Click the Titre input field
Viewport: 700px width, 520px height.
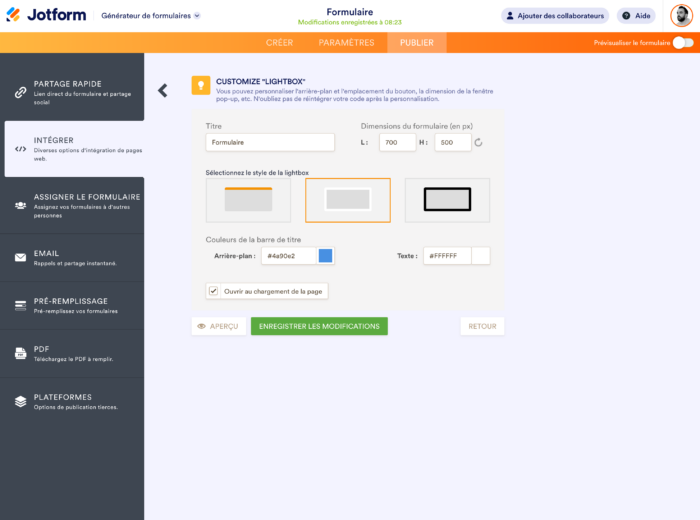click(270, 142)
